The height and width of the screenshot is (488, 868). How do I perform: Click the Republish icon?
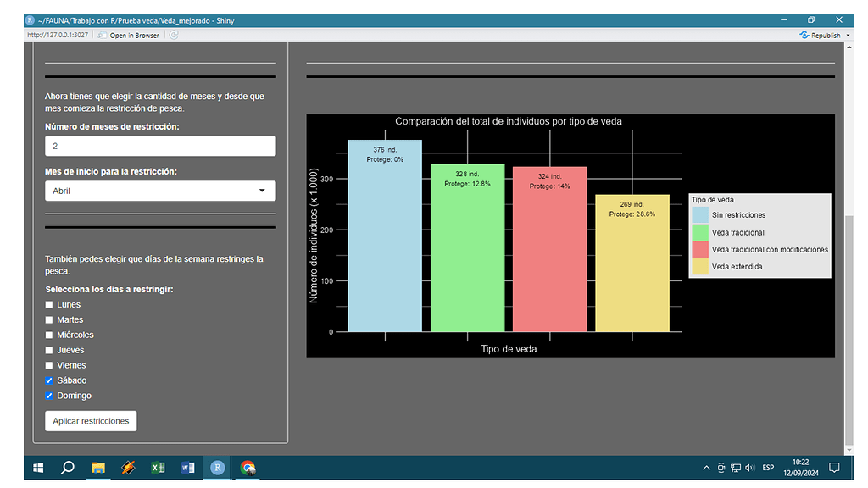point(804,35)
